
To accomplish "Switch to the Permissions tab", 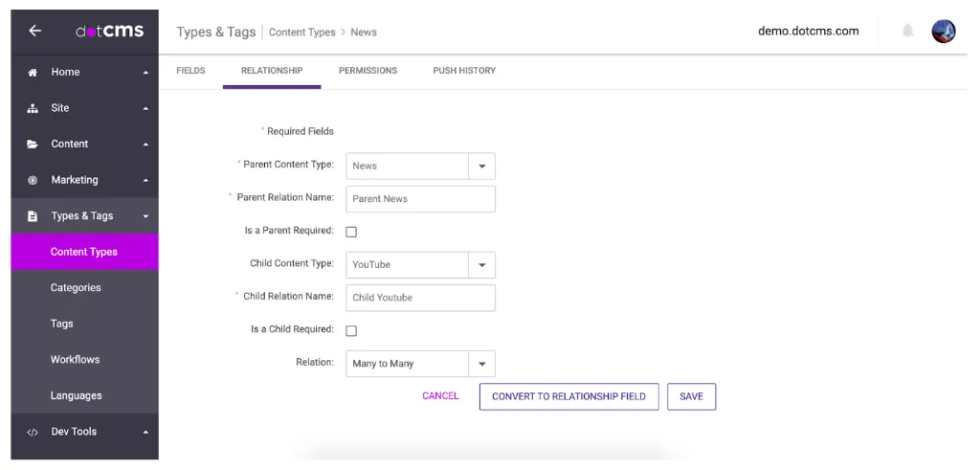I will [x=367, y=71].
